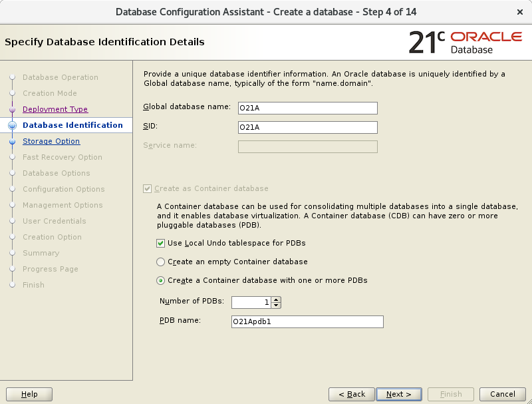The image size is (532, 404).
Task: Decrement the Number of PDBs value
Action: [276, 305]
